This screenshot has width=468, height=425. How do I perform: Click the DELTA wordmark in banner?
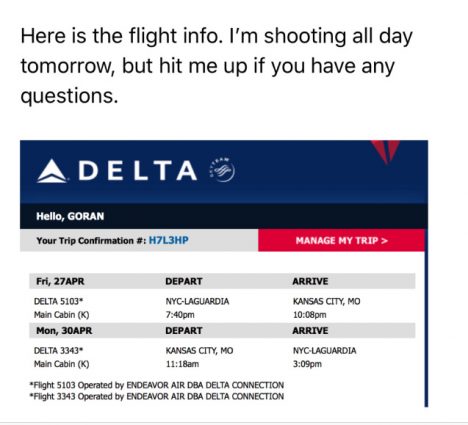[138, 171]
